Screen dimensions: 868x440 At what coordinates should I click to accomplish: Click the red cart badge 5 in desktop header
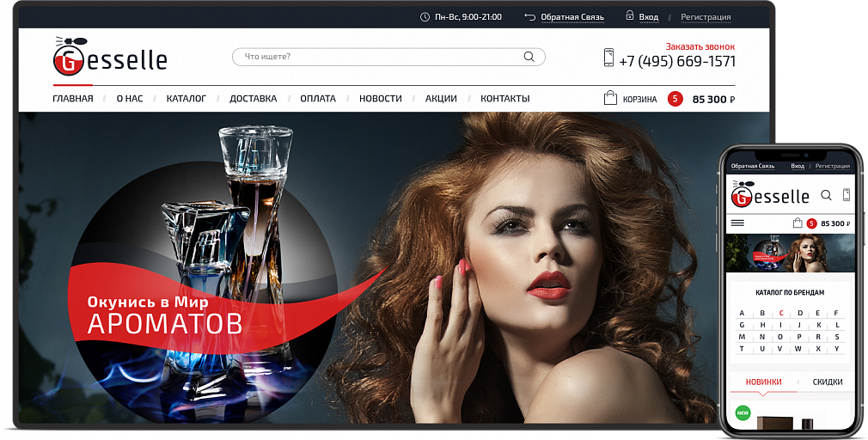(675, 99)
